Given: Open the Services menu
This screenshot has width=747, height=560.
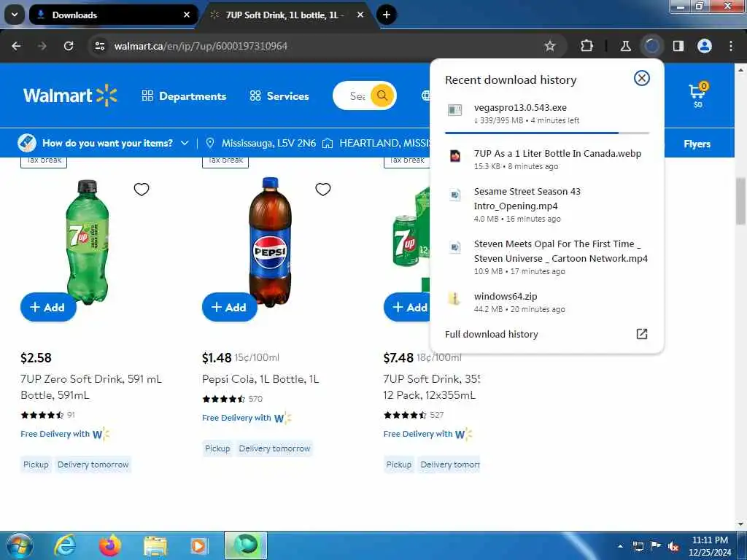Looking at the screenshot, I should 279,96.
